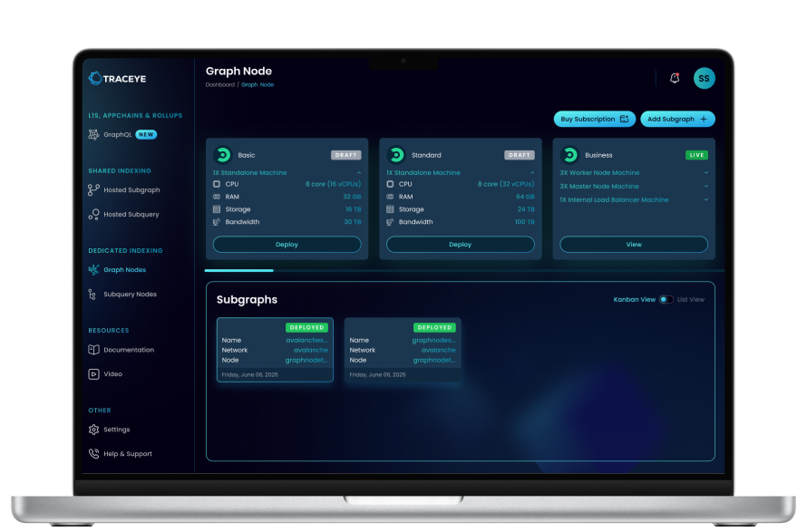The width and height of the screenshot is (807, 532).
Task: Click the horizontal scrollbar under plan cards
Action: coord(238,270)
